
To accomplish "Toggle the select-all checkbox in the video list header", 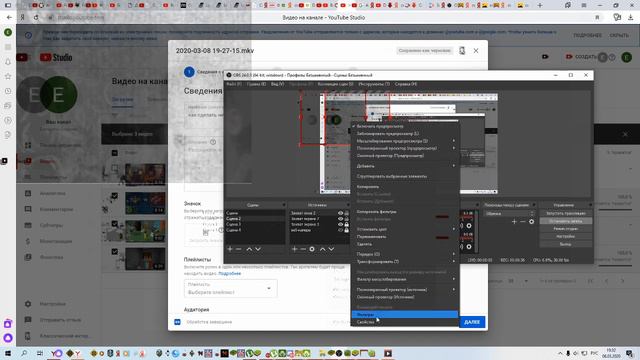I will click(115, 153).
